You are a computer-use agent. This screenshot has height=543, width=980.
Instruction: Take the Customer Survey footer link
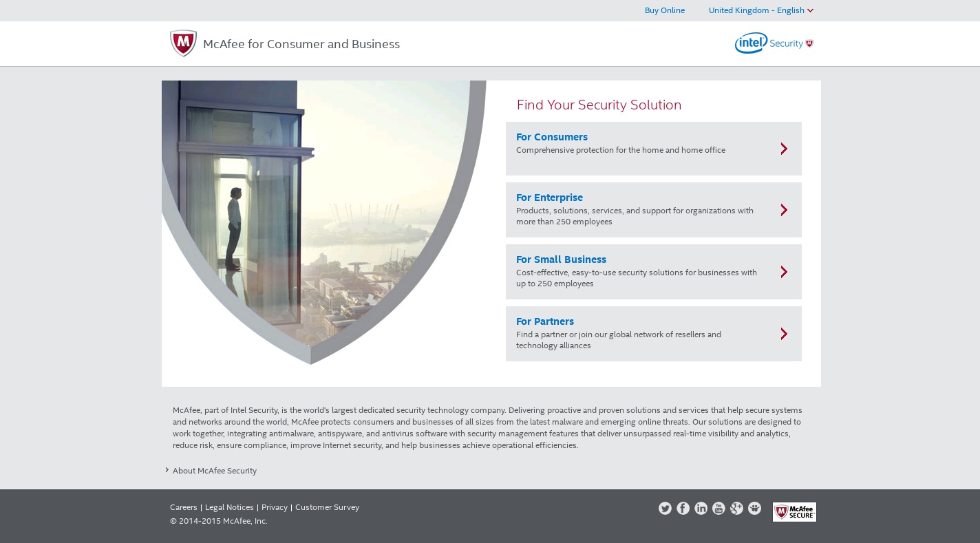pyautogui.click(x=327, y=507)
